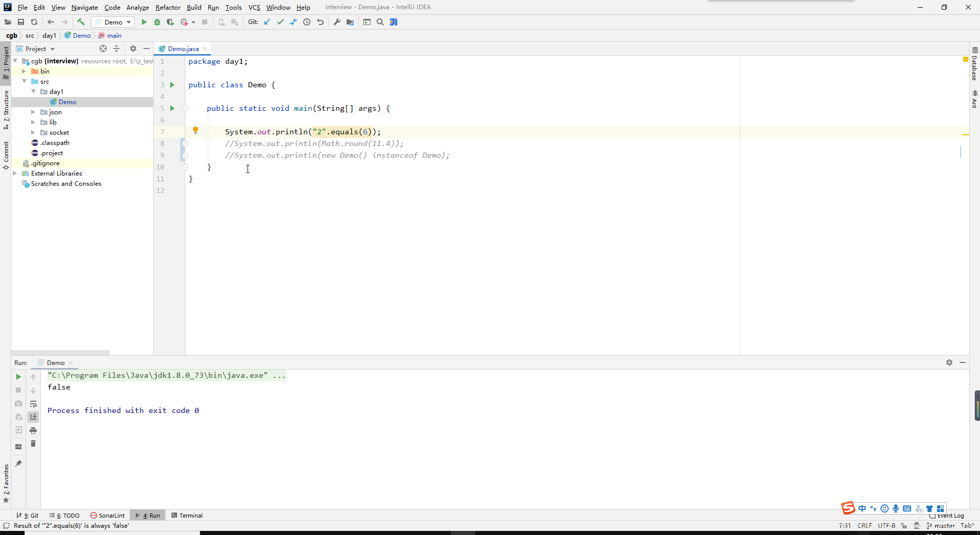980x535 pixels.
Task: Toggle the Favorites tool window side tab
Action: 6,483
